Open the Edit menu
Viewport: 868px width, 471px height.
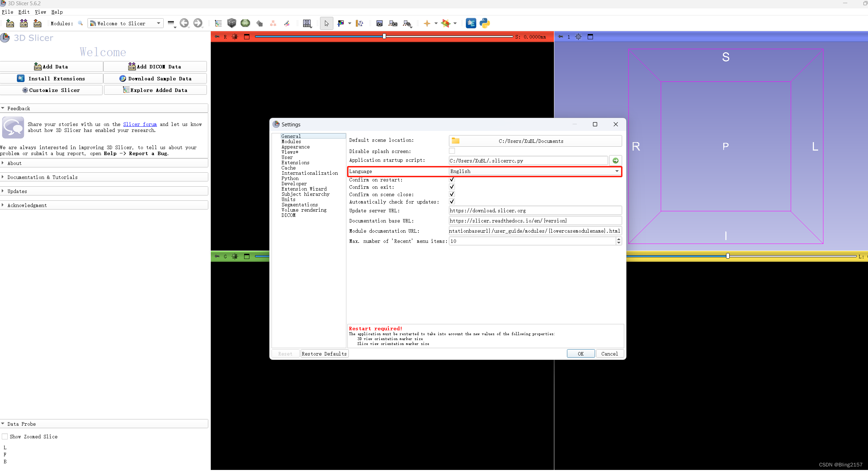click(24, 12)
